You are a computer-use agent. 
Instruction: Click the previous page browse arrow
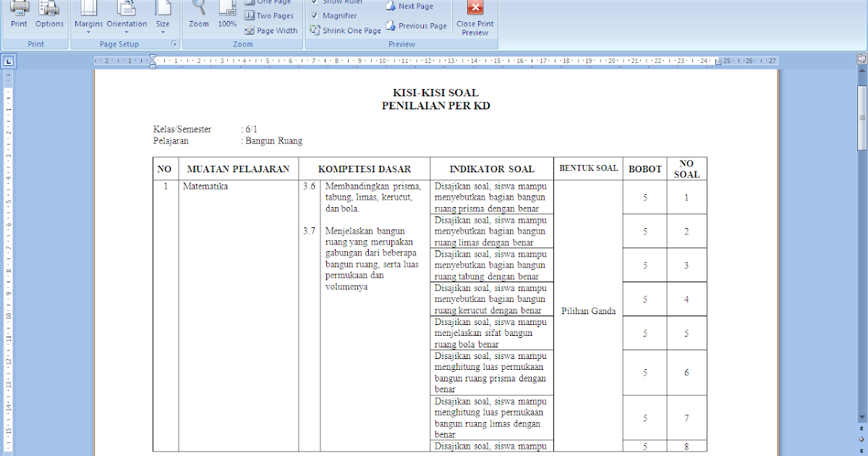[862, 429]
